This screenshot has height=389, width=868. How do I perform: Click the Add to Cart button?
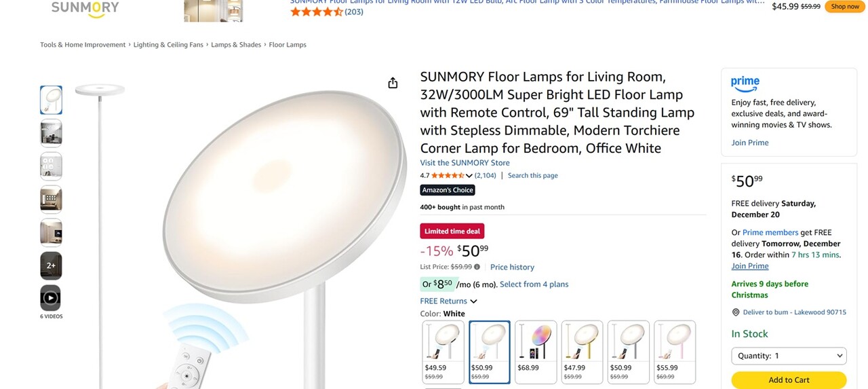[x=789, y=380]
